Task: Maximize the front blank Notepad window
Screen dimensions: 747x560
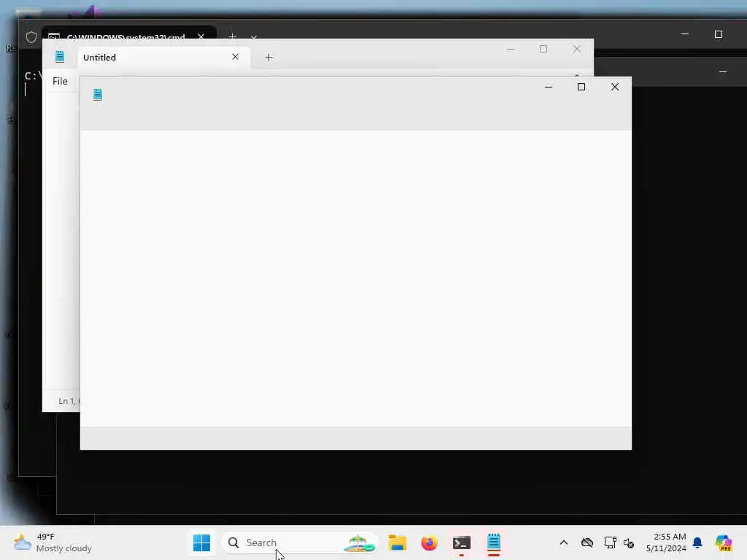Action: 581,87
